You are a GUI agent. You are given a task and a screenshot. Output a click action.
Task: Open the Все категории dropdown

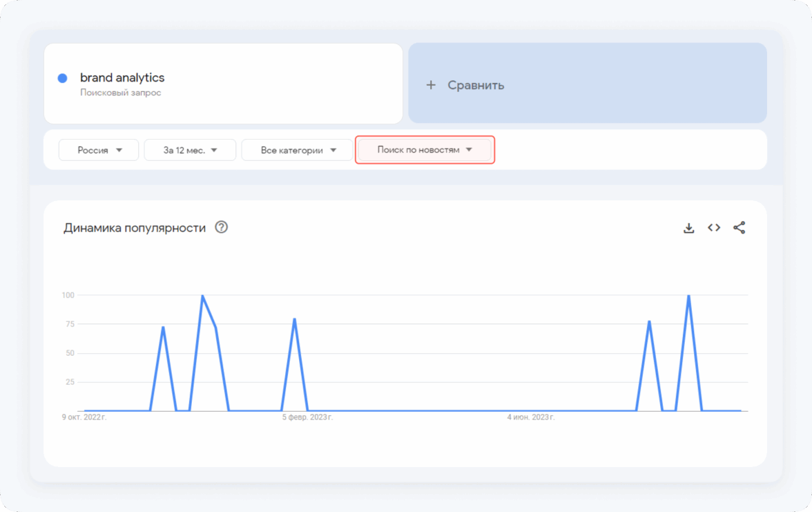click(x=297, y=150)
